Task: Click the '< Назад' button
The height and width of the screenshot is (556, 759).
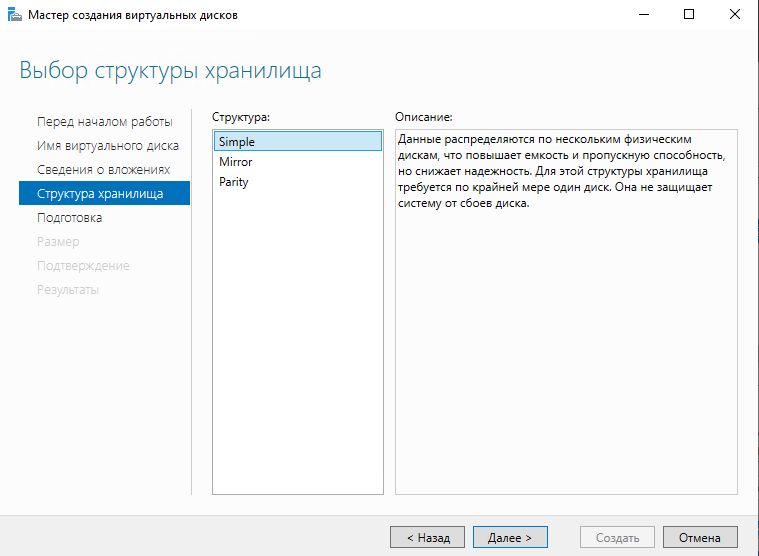Action: (x=427, y=537)
